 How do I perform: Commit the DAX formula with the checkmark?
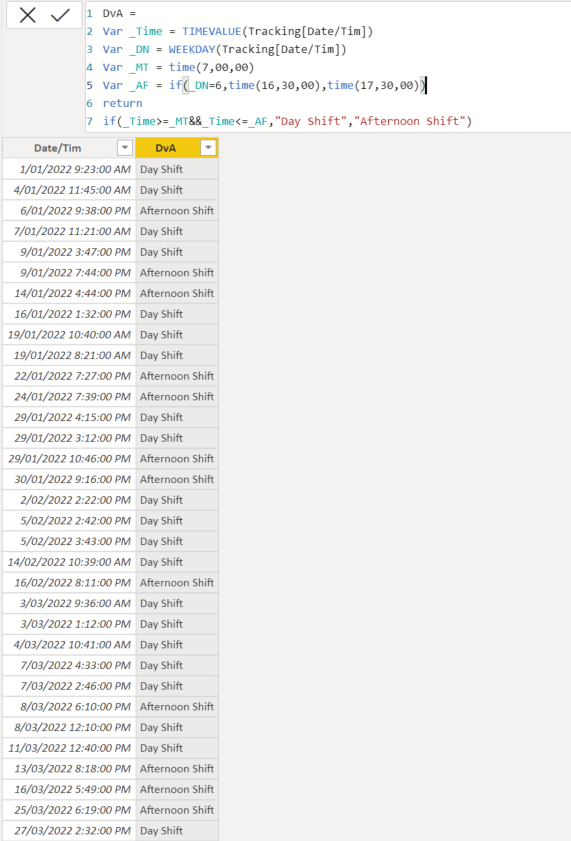pos(61,15)
